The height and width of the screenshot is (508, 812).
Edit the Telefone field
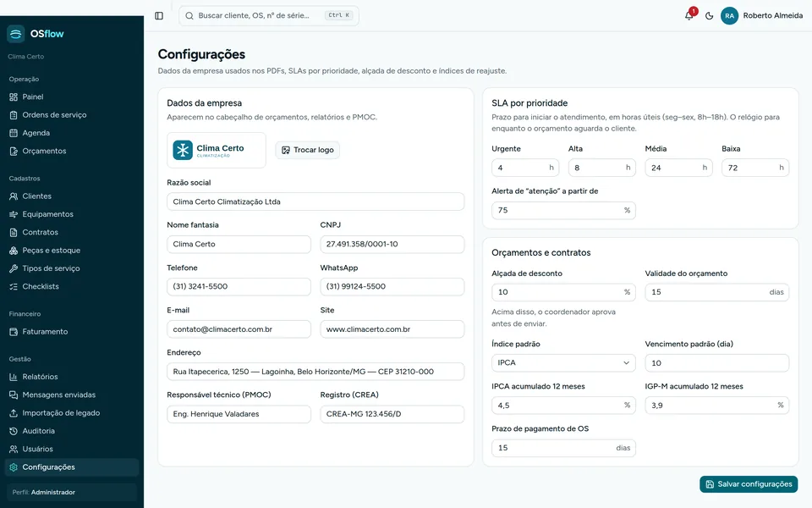pyautogui.click(x=239, y=287)
